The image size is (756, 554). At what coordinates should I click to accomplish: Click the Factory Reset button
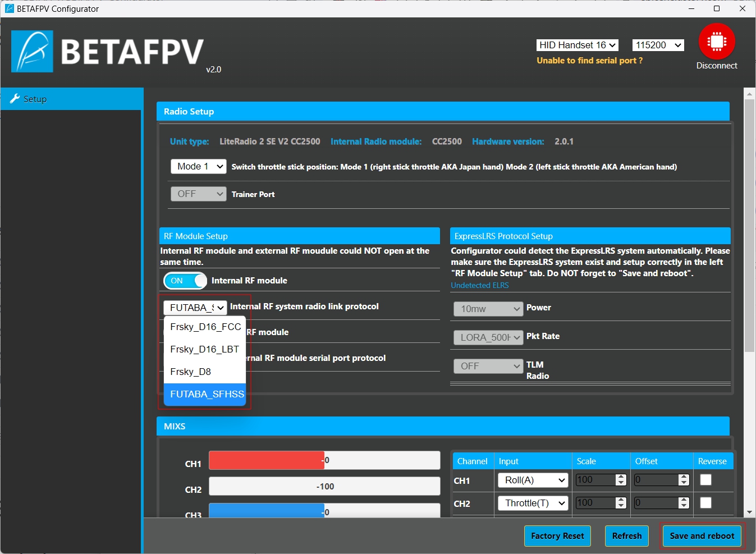point(557,536)
